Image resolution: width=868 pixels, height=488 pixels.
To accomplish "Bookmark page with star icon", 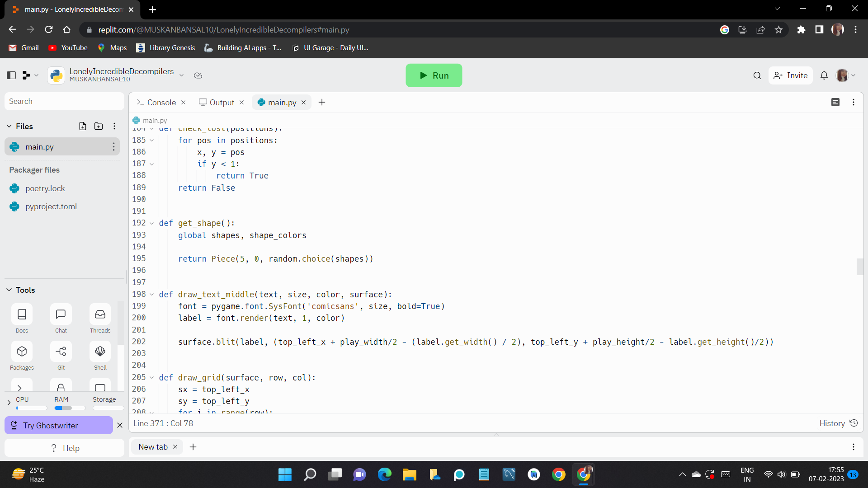I will 778,30.
